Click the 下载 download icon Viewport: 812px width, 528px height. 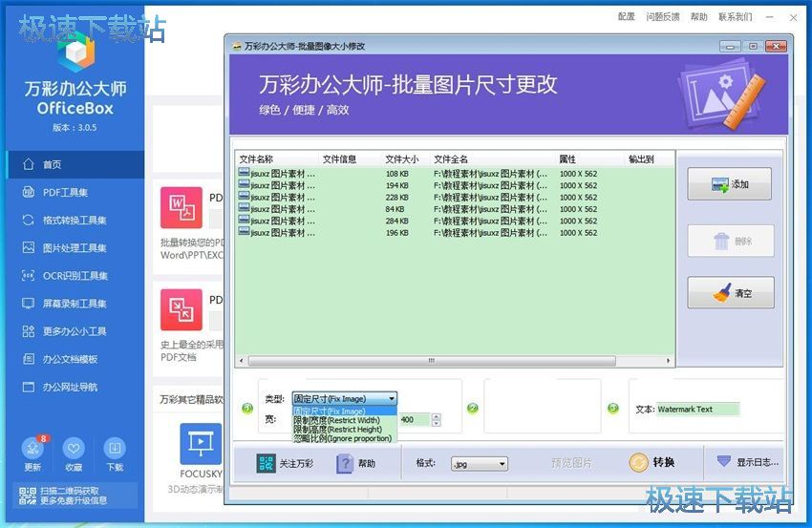point(115,449)
